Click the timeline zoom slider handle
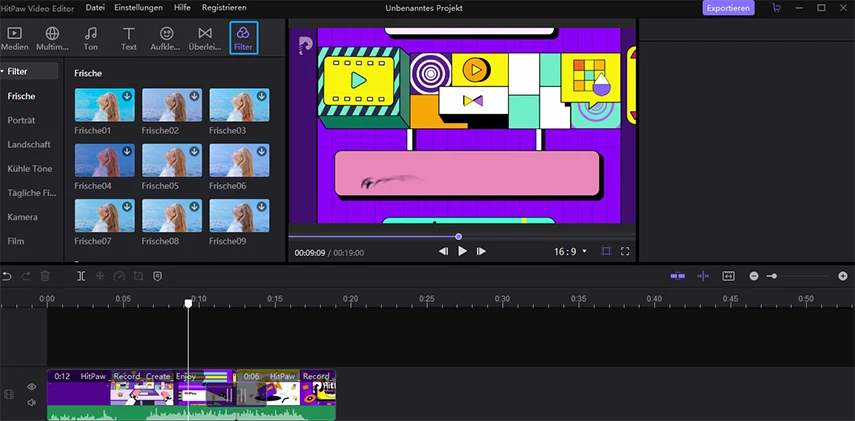The height and width of the screenshot is (421, 855). [774, 276]
